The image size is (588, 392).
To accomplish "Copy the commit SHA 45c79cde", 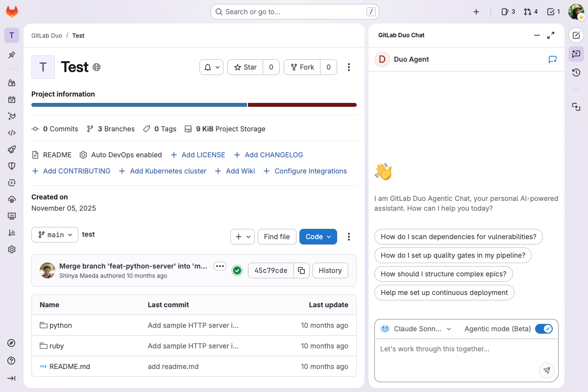I will click(x=301, y=270).
